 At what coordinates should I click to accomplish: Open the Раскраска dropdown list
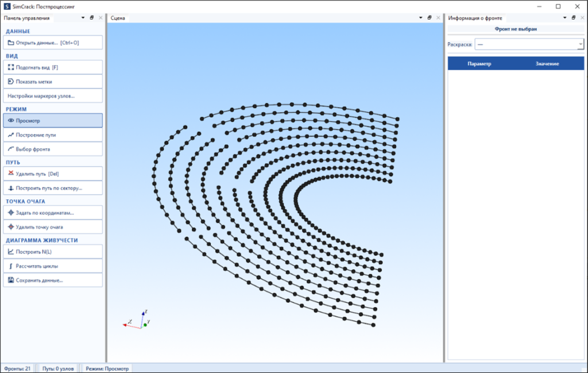click(x=529, y=44)
